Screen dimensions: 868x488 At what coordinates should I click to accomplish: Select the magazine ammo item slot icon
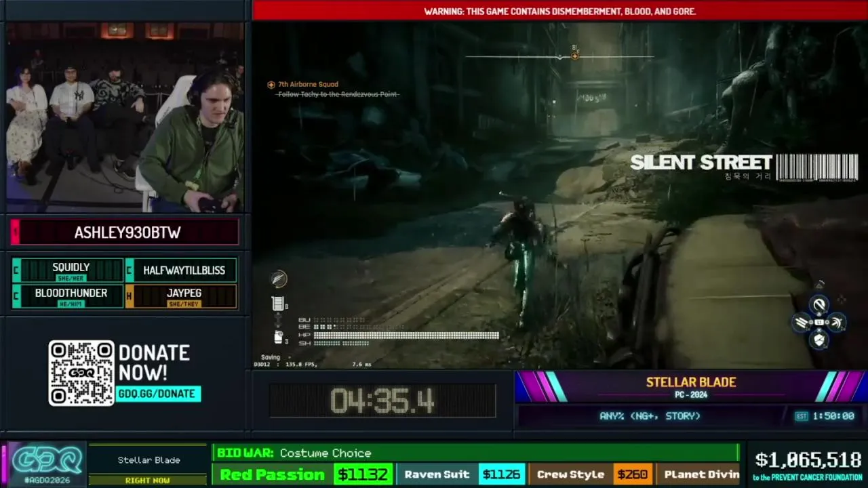[x=278, y=304]
